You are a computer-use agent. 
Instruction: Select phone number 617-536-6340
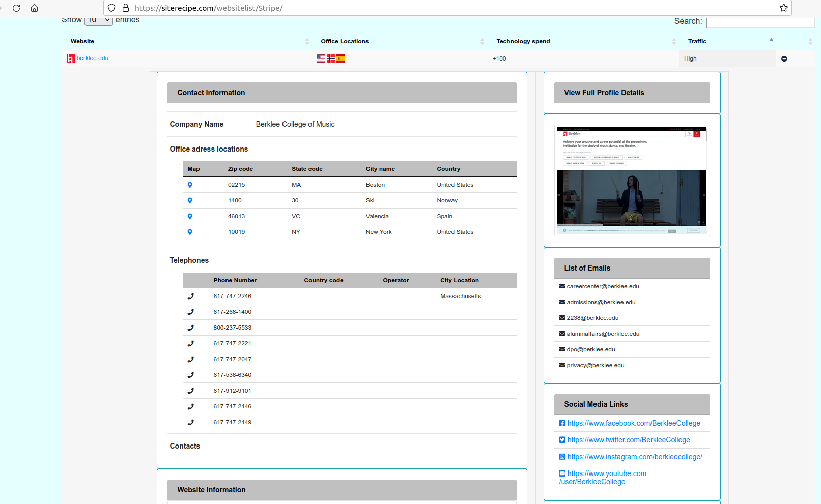233,375
